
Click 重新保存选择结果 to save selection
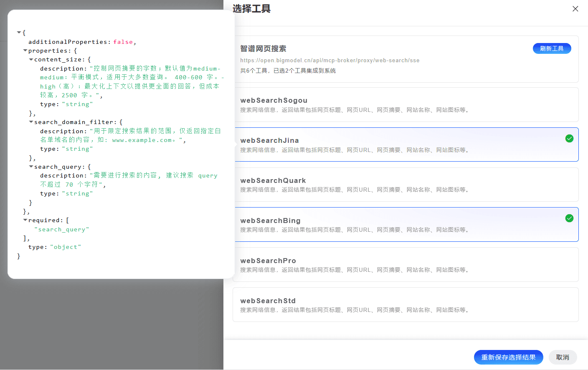coord(508,357)
